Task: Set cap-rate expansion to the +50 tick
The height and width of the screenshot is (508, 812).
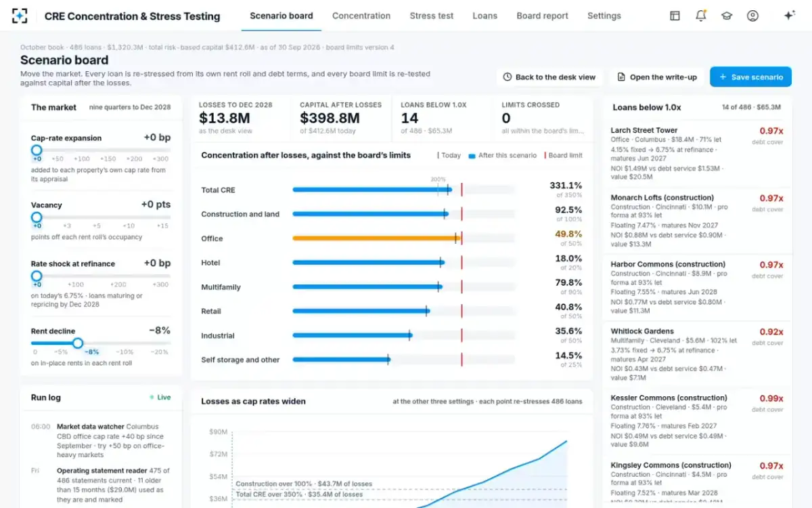Action: 58,158
